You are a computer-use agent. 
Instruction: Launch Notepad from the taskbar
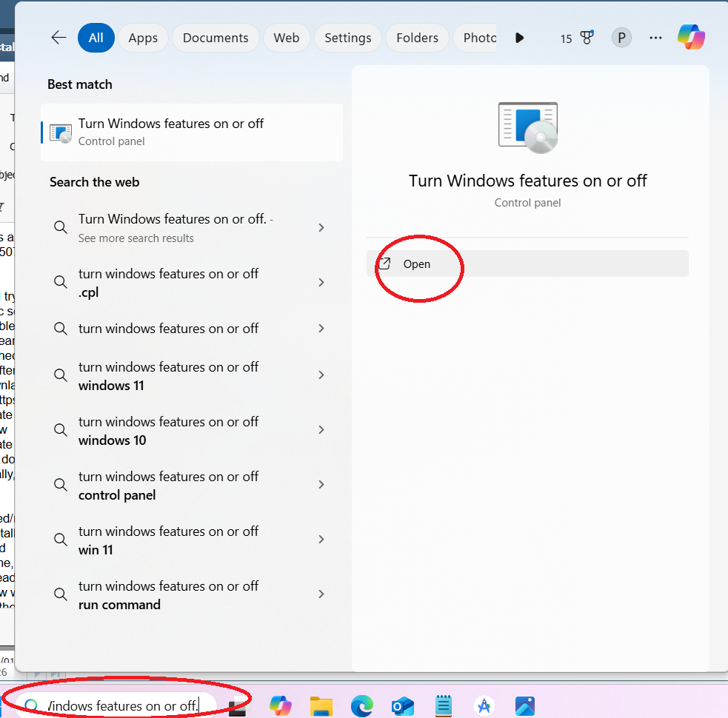tap(443, 706)
